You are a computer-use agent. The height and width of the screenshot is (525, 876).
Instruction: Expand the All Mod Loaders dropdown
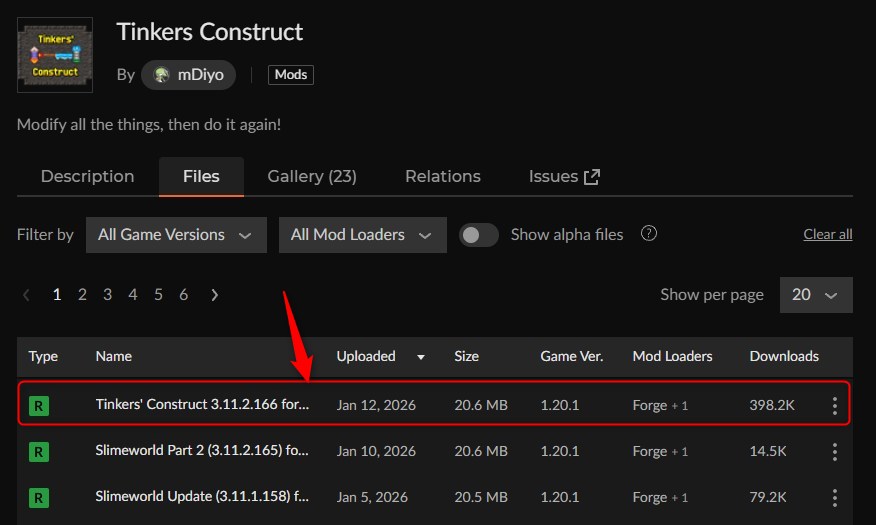point(363,235)
